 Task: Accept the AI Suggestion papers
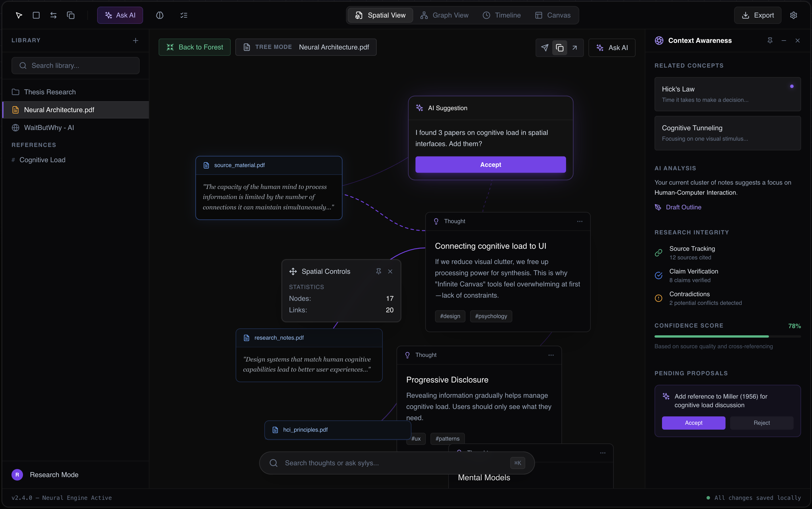point(490,164)
